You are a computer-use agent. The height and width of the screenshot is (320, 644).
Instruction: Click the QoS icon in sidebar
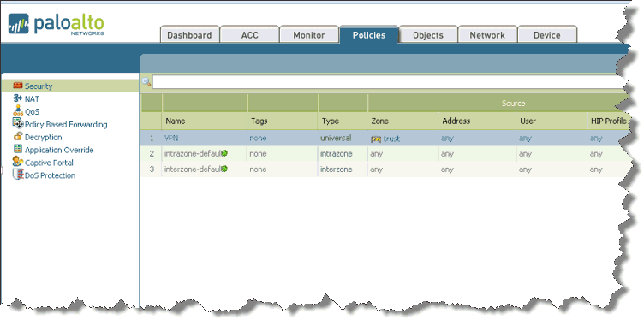(x=18, y=110)
